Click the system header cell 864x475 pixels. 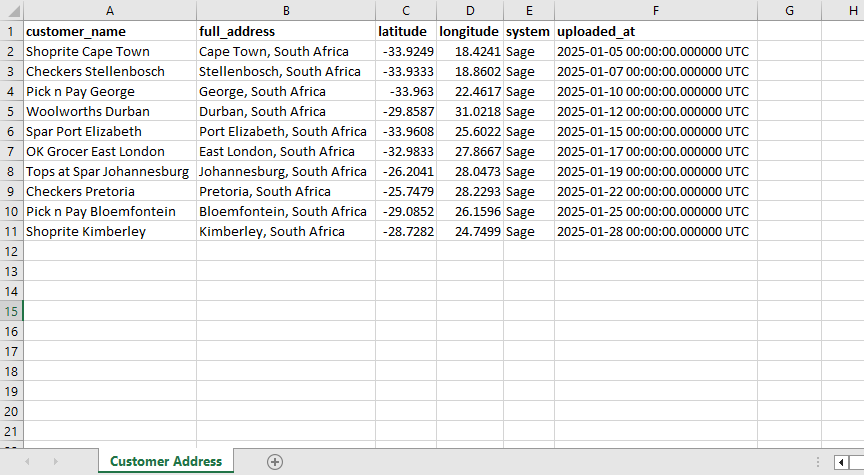[529, 31]
